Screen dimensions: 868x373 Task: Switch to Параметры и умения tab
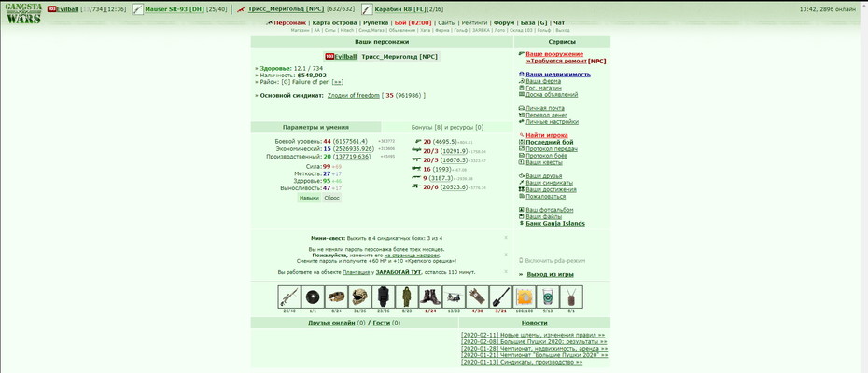pyautogui.click(x=315, y=127)
